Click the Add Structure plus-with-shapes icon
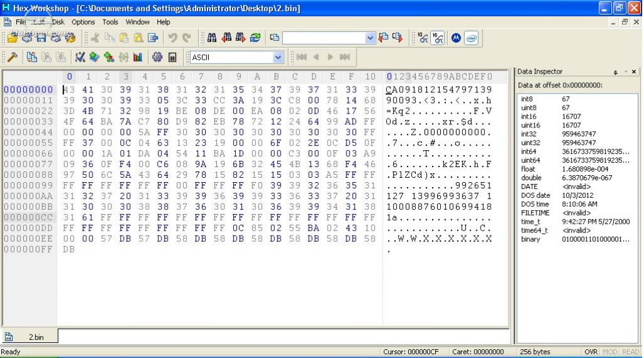Image resolution: width=644 pixels, height=358 pixels. (x=109, y=57)
